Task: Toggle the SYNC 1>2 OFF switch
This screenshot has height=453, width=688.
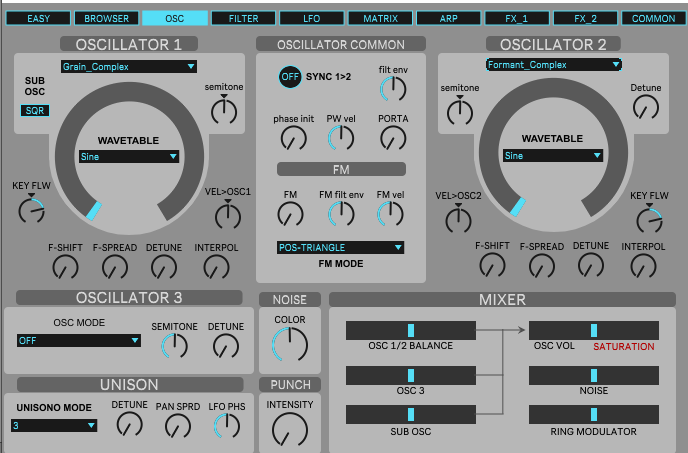Action: (x=290, y=77)
